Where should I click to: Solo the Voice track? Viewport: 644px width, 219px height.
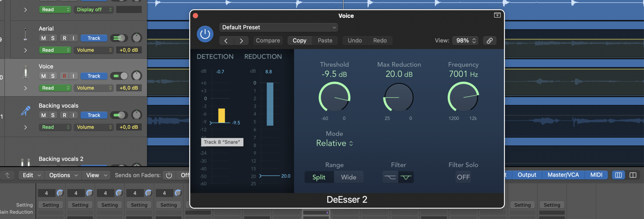point(53,76)
